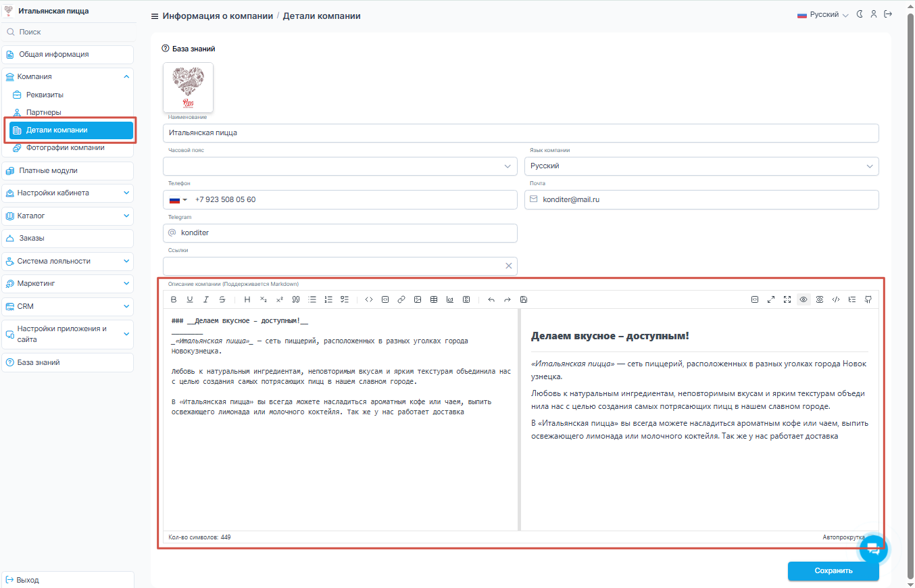Open the Knowledge base help link above the logo
The height and width of the screenshot is (588, 915).
click(189, 49)
